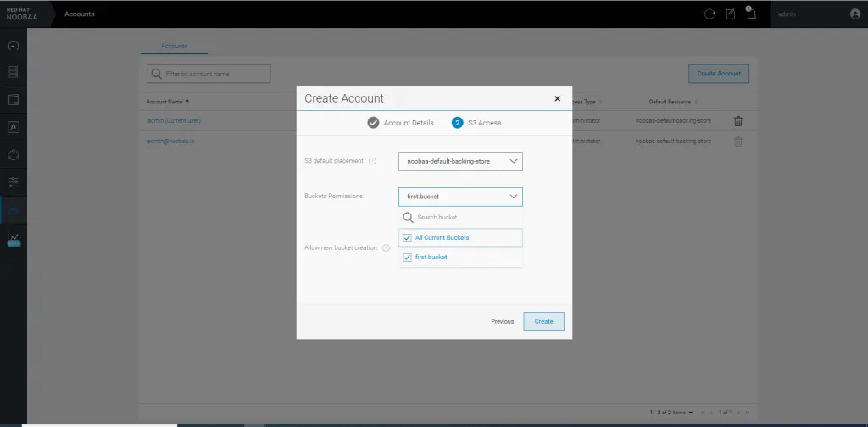The image size is (868, 427).
Task: Click the Search bucket input field
Action: [x=466, y=218]
